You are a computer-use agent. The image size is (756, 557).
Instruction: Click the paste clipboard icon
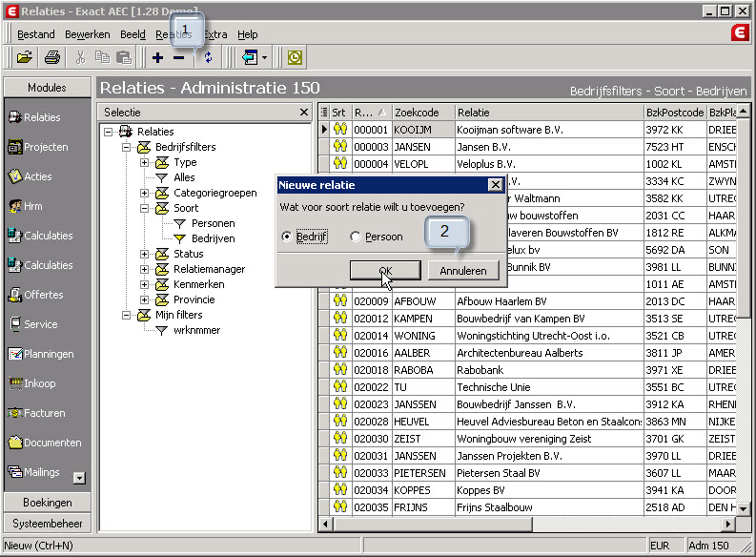[x=124, y=57]
